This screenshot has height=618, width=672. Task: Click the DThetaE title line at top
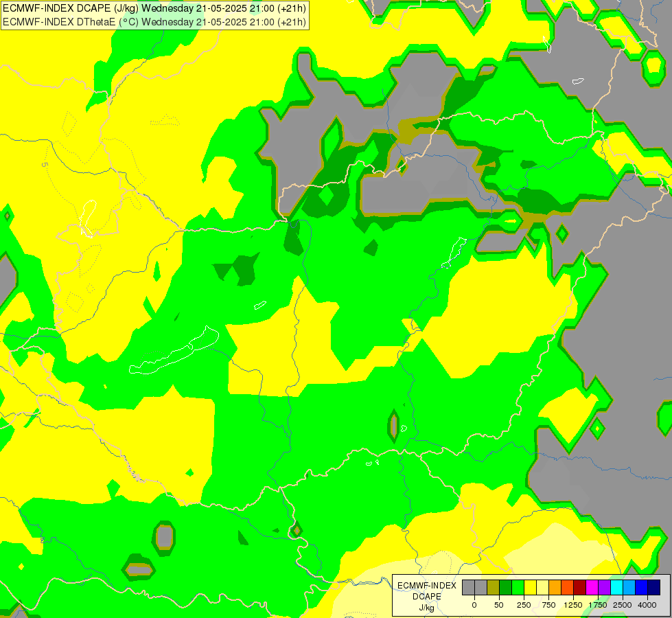(154, 22)
